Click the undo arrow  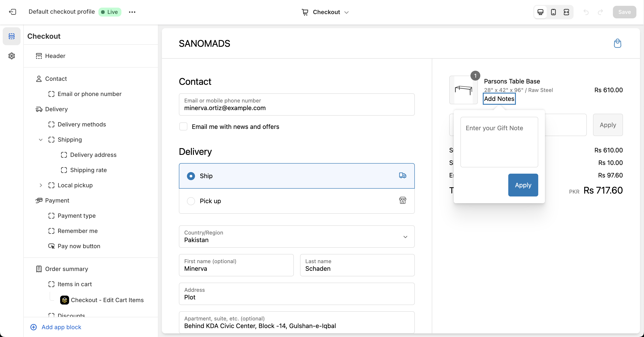tap(586, 12)
